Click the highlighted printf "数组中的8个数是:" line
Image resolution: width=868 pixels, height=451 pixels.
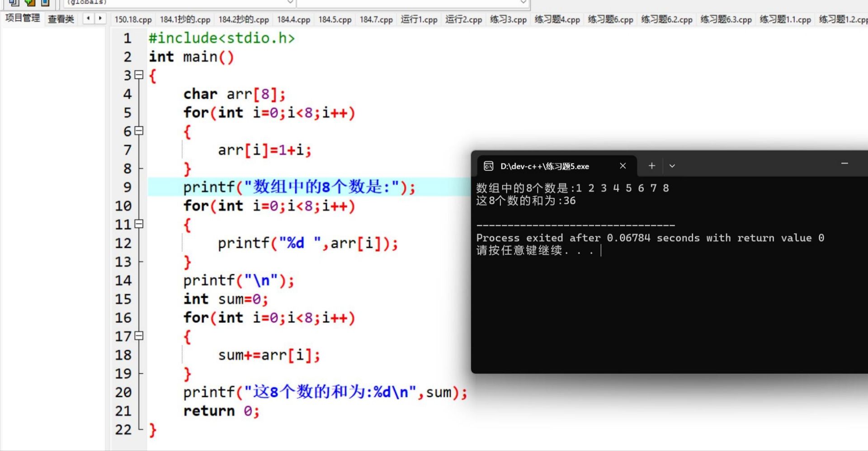click(299, 187)
